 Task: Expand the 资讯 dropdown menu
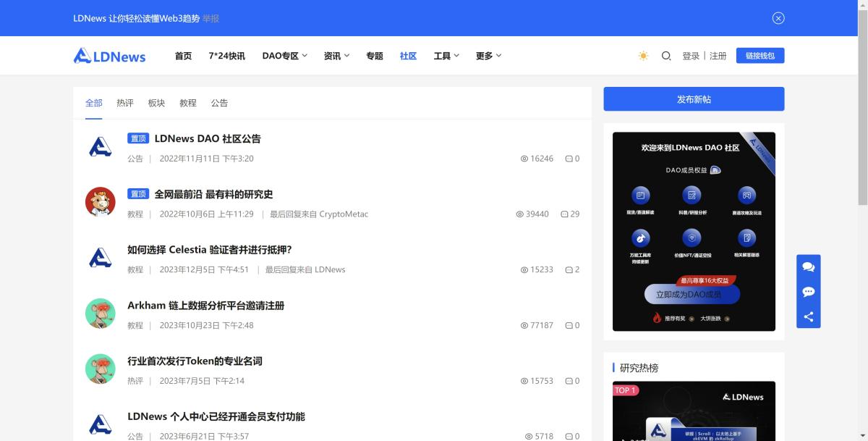point(336,55)
